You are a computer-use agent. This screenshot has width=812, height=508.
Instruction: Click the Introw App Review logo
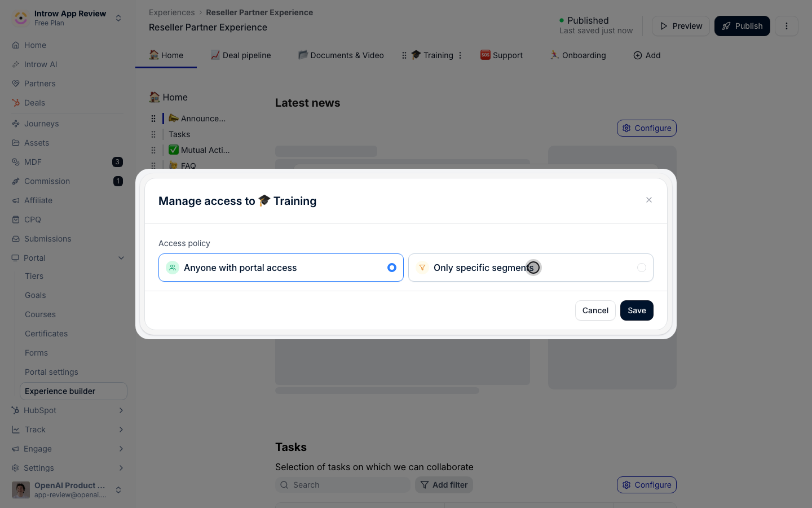point(21,18)
